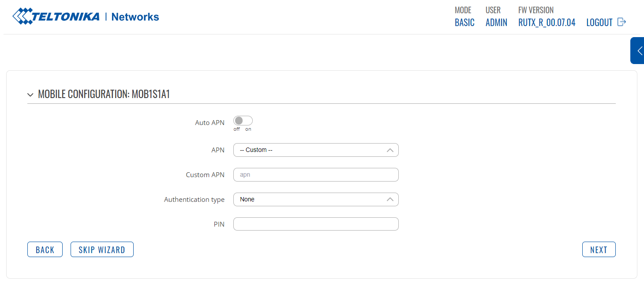The image size is (644, 307).
Task: Click the "on" label under Auto APN
Action: (248, 129)
